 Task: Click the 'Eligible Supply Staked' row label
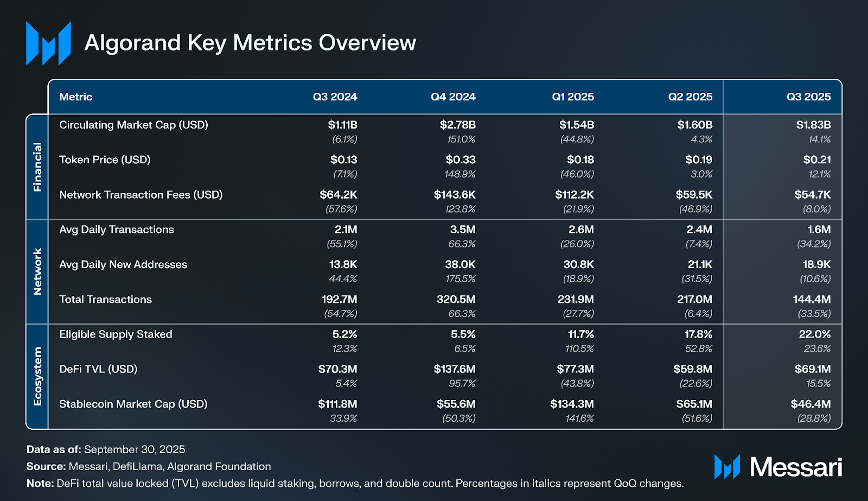(x=116, y=334)
